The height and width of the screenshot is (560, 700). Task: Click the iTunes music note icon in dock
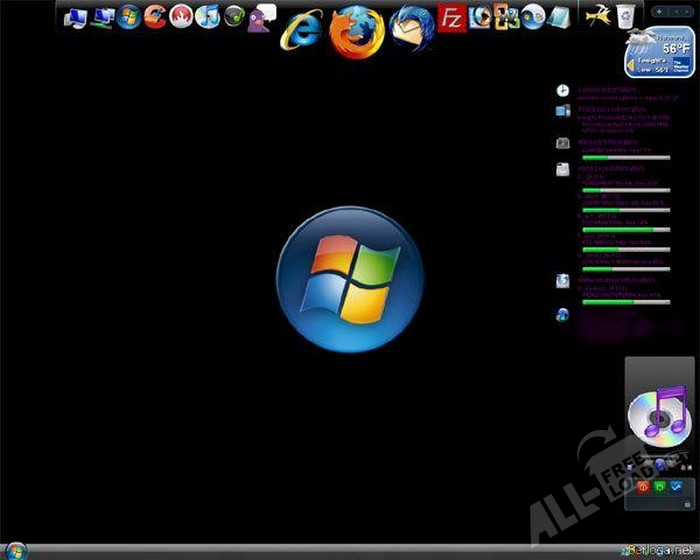click(208, 16)
